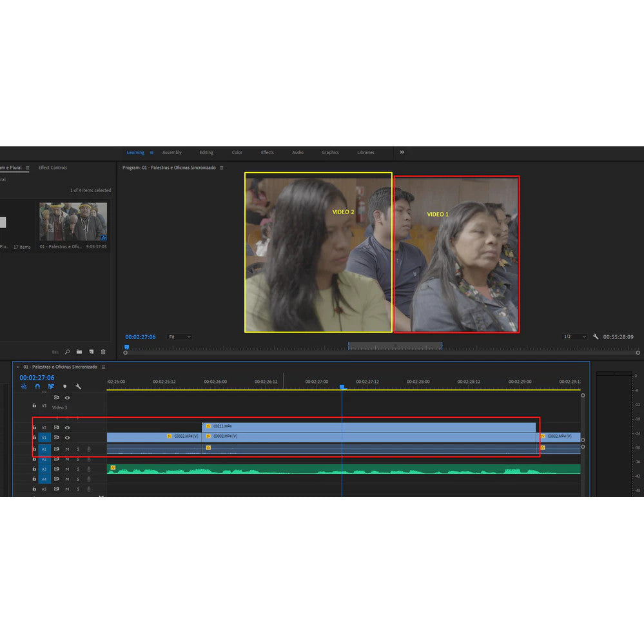The width and height of the screenshot is (644, 644).
Task: Select the C0211.MP4 clip on V2
Action: coord(369,426)
